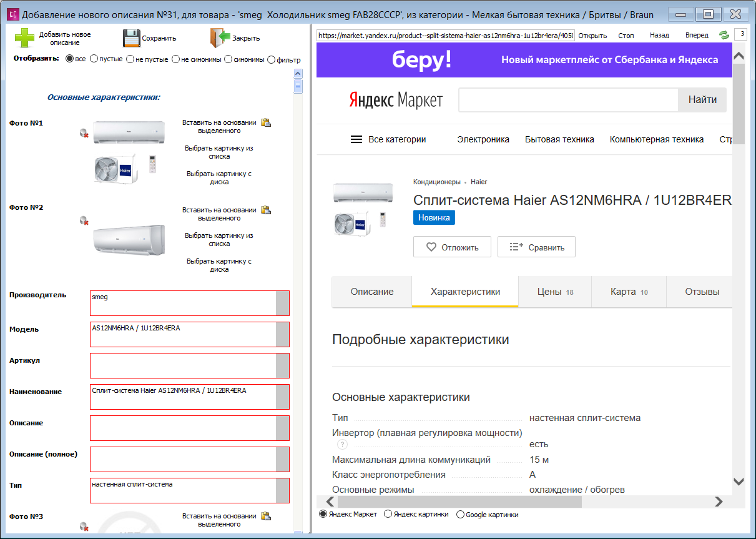Select 'не пустые' display radio button
Image resolution: width=756 pixels, height=539 pixels.
coord(130,59)
